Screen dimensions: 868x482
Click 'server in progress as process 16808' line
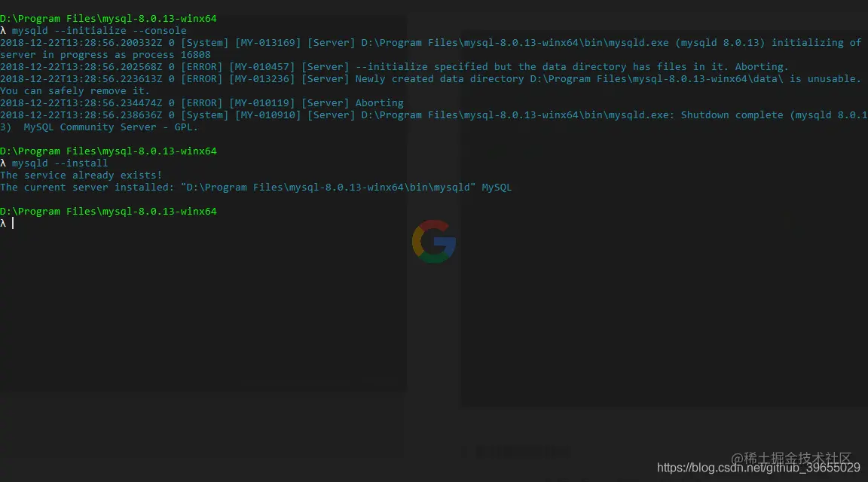(105, 55)
